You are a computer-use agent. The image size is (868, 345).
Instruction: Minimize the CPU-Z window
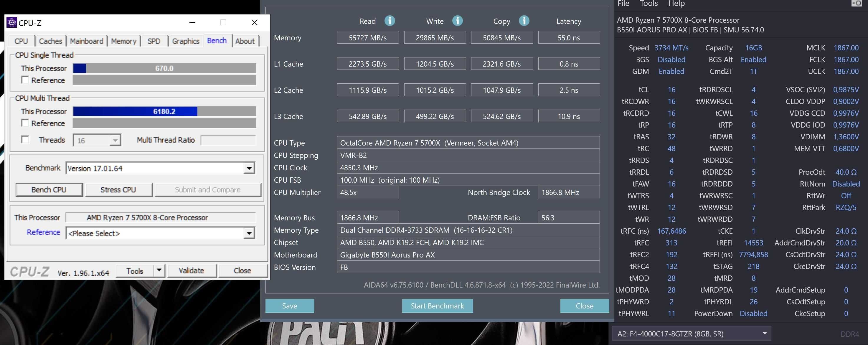pos(192,22)
